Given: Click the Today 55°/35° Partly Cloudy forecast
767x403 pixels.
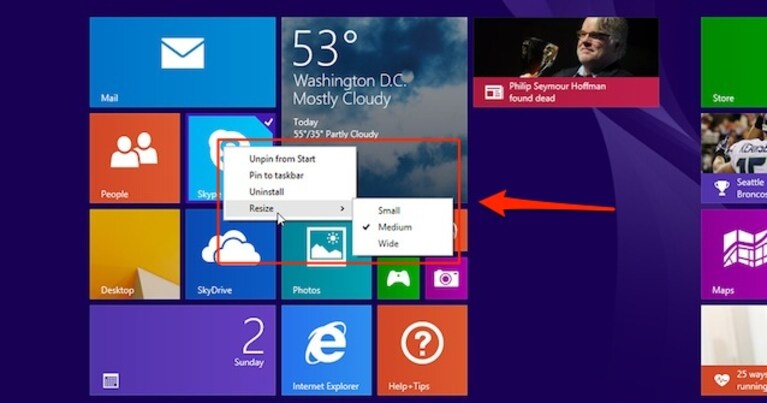Looking at the screenshot, I should point(336,128).
